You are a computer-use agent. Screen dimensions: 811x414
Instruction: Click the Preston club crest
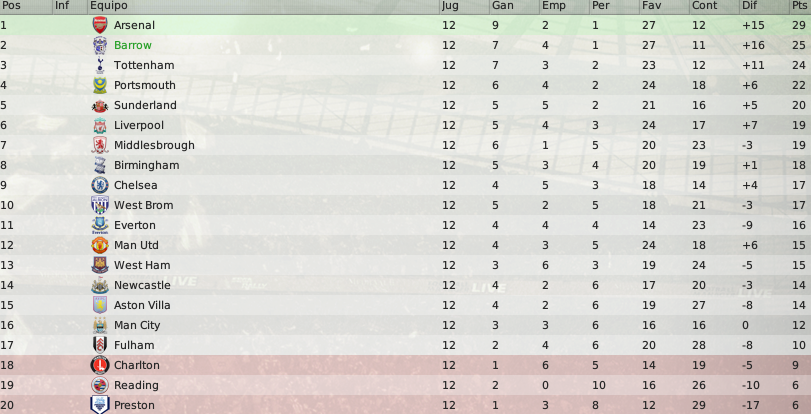pos(100,405)
